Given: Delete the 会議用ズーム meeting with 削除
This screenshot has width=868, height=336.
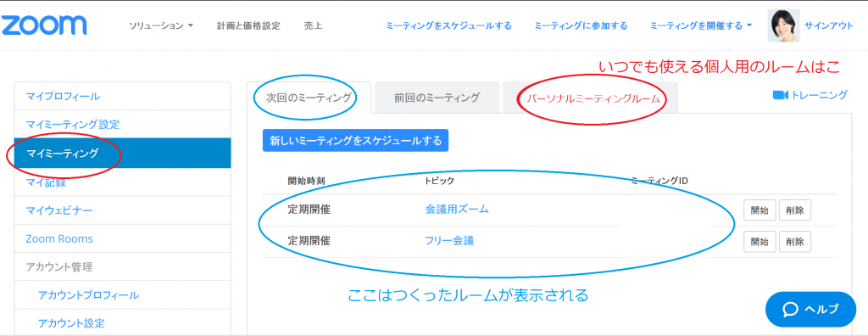Looking at the screenshot, I should pyautogui.click(x=795, y=210).
